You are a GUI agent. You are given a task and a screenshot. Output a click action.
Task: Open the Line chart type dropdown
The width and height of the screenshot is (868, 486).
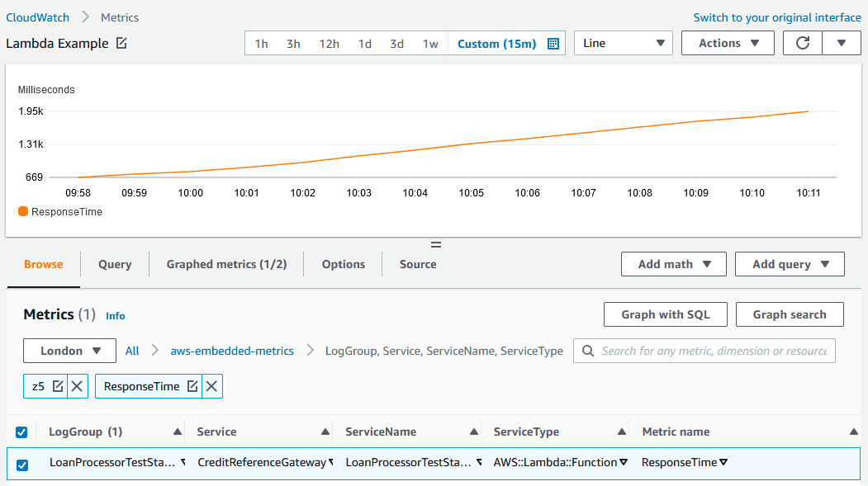624,43
